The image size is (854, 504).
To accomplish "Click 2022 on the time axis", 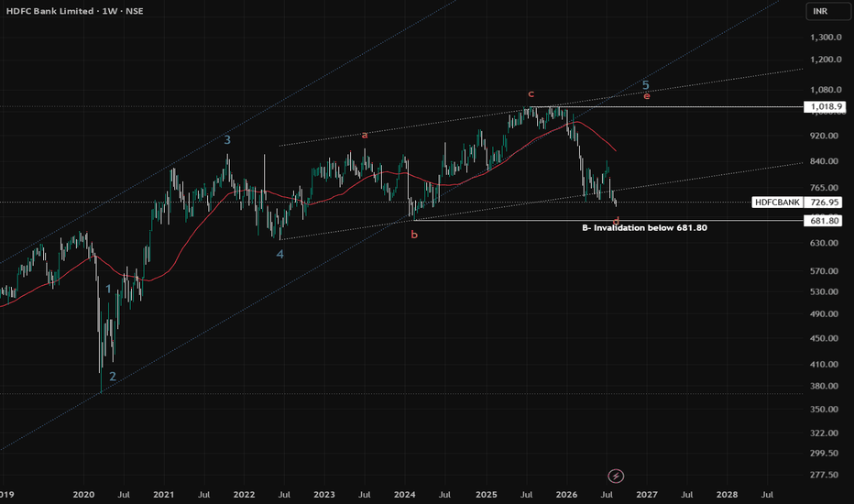I will (x=244, y=495).
